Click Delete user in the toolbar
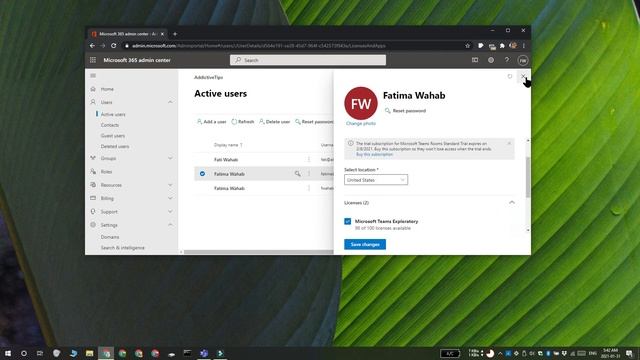The image size is (640, 360). (x=275, y=122)
